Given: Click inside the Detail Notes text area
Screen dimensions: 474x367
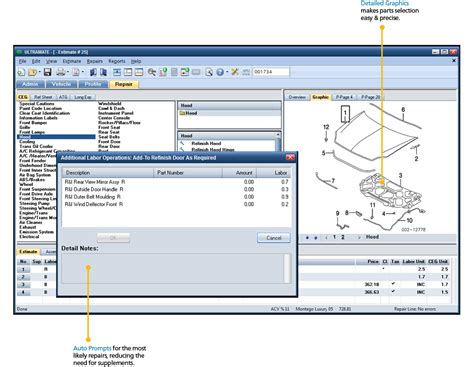Looking at the screenshot, I should (173, 269).
